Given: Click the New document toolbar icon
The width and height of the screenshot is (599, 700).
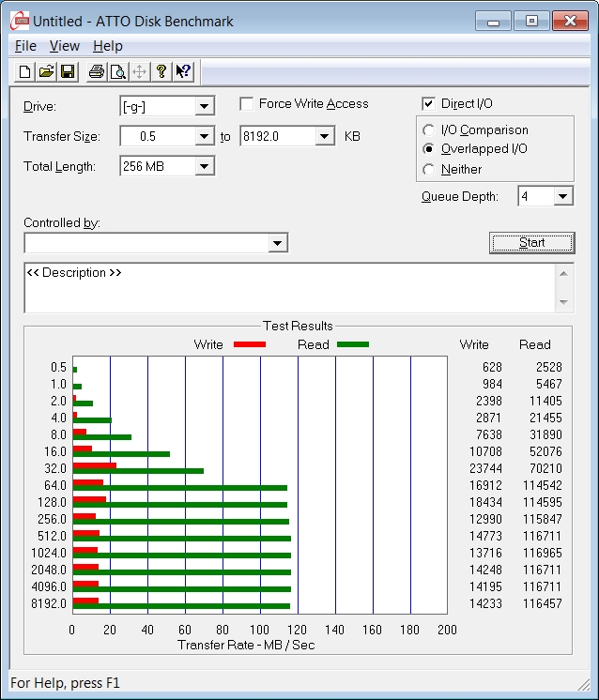Looking at the screenshot, I should (25, 72).
